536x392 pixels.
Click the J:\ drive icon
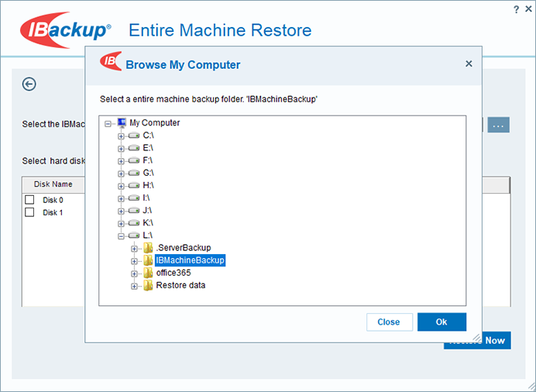pos(134,211)
